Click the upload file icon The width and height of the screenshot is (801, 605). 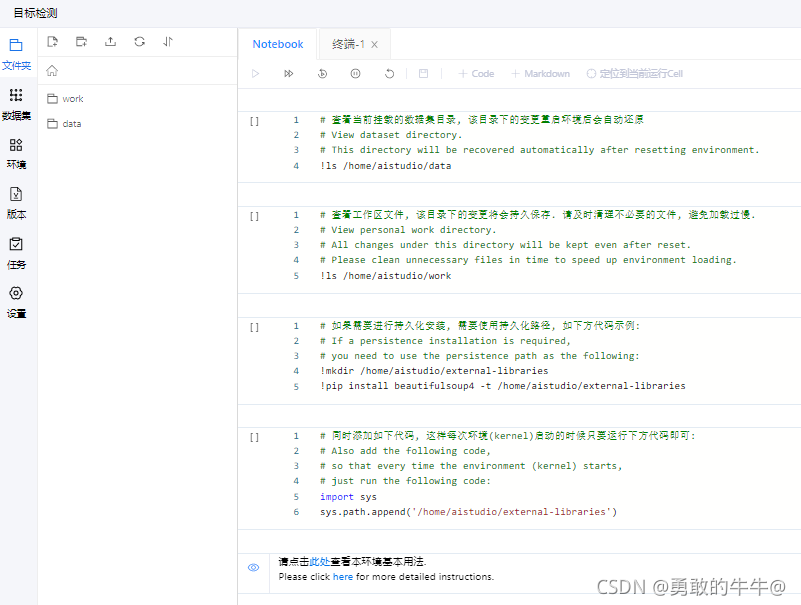coord(110,42)
